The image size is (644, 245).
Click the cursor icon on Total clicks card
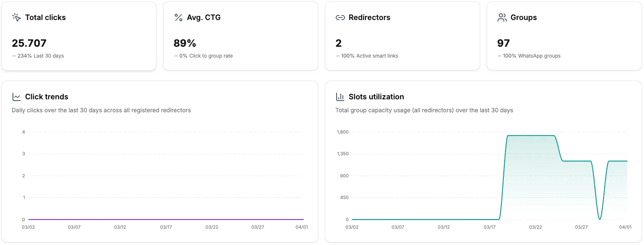(16, 17)
